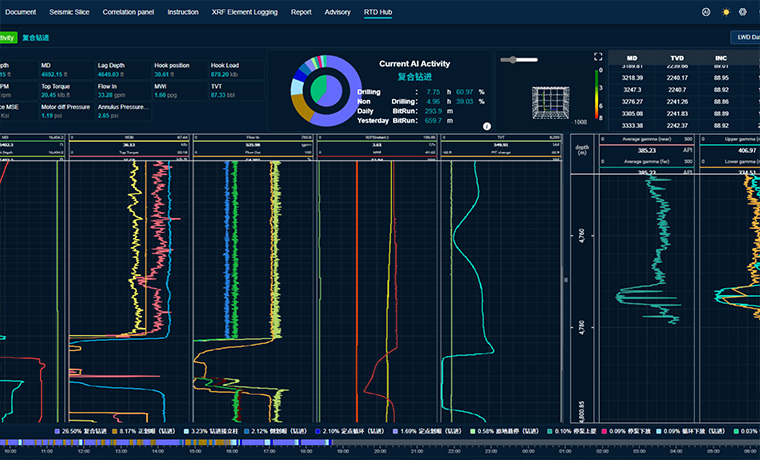Image resolution: width=760 pixels, height=460 pixels.
Task: Click the info icon under AI Activity
Action: [486, 127]
